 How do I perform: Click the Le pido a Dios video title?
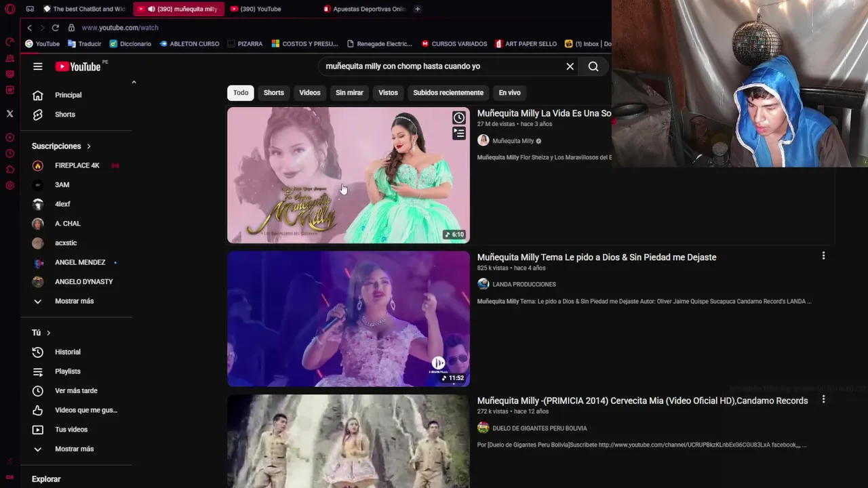tap(597, 258)
